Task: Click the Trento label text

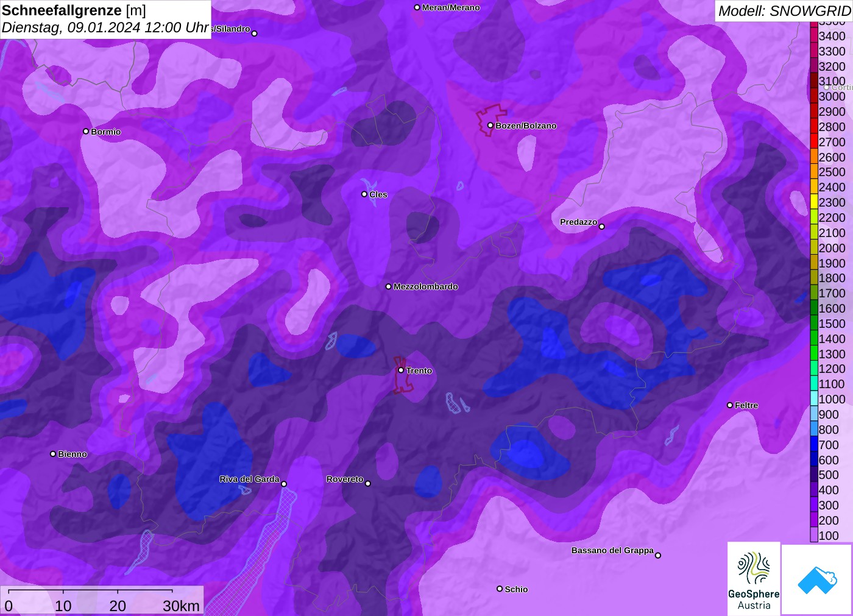Action: [419, 370]
